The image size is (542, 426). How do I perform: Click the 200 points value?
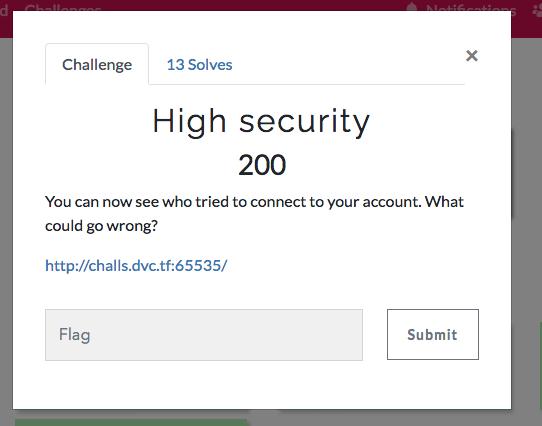pyautogui.click(x=262, y=165)
